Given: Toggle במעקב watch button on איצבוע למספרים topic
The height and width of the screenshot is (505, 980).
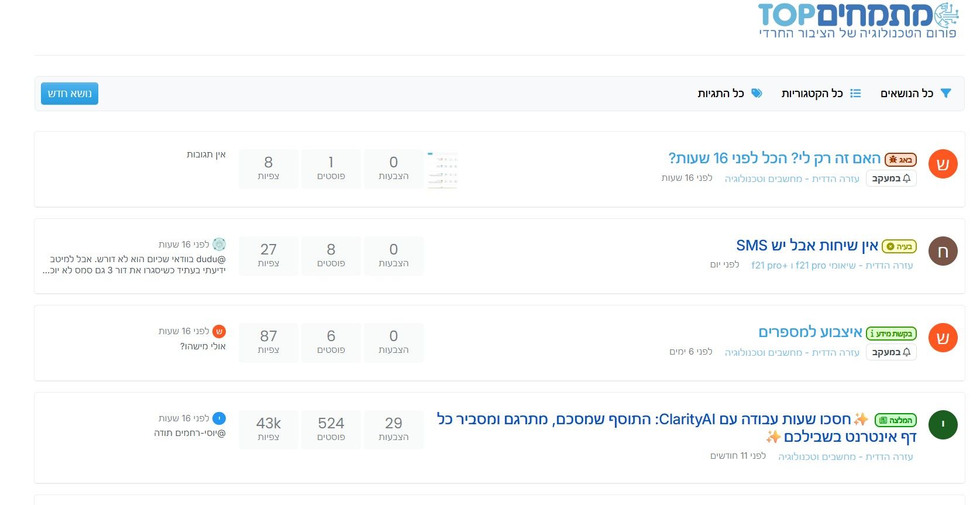Looking at the screenshot, I should [890, 352].
